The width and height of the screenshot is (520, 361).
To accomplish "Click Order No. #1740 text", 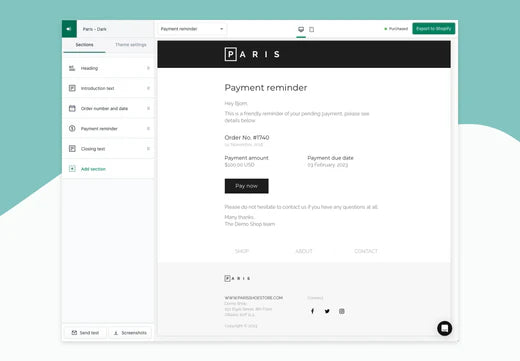I will click(247, 137).
